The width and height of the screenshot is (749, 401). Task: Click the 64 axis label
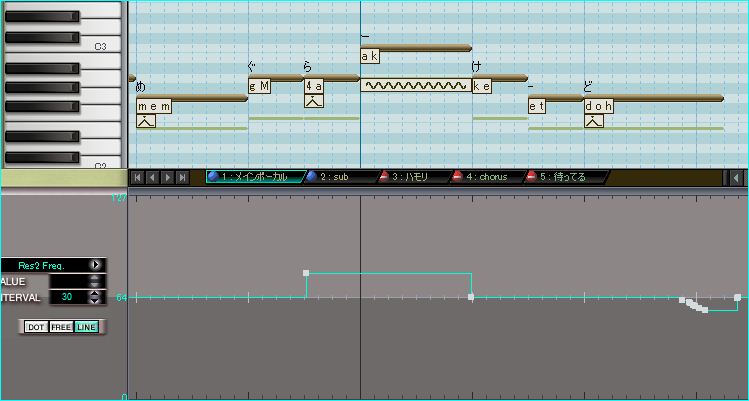tap(121, 297)
